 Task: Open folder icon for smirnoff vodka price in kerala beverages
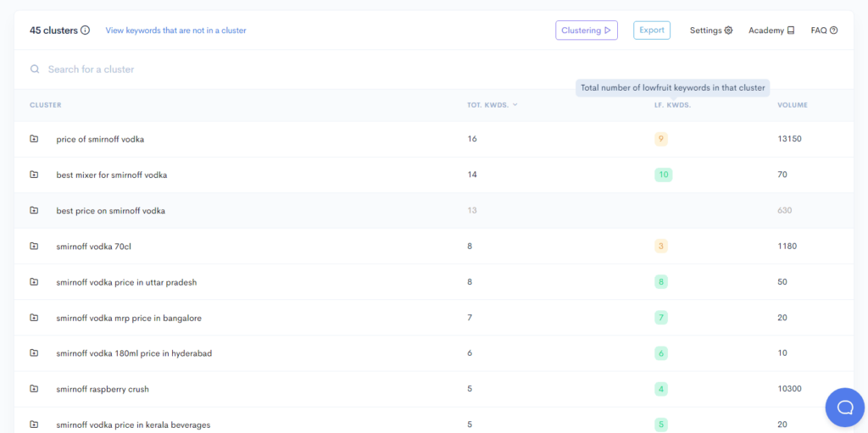click(x=34, y=425)
